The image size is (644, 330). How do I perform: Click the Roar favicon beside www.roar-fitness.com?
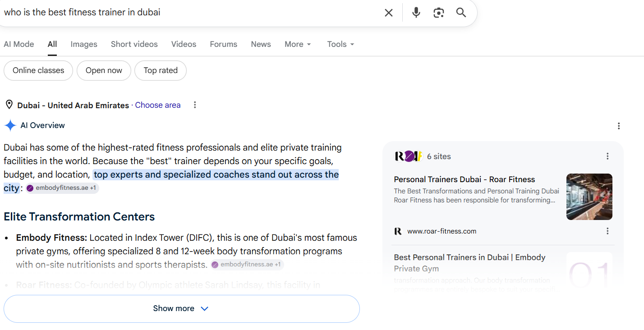pos(398,231)
